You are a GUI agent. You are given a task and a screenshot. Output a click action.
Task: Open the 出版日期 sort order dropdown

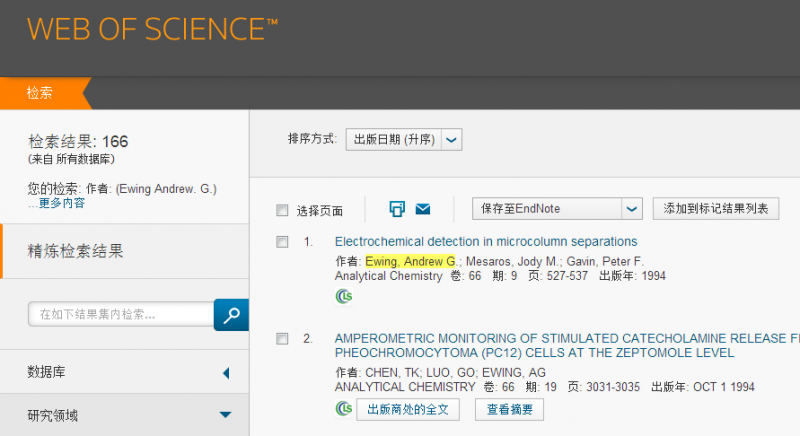451,140
